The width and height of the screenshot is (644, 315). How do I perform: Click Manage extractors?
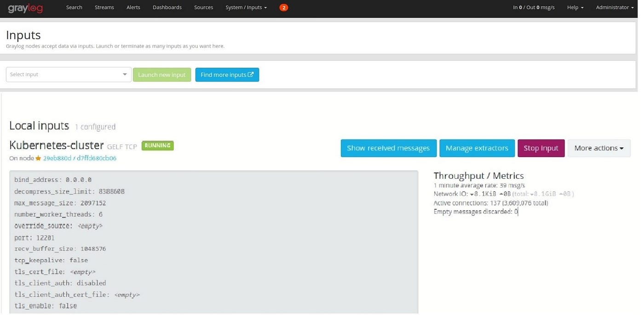[x=477, y=148]
